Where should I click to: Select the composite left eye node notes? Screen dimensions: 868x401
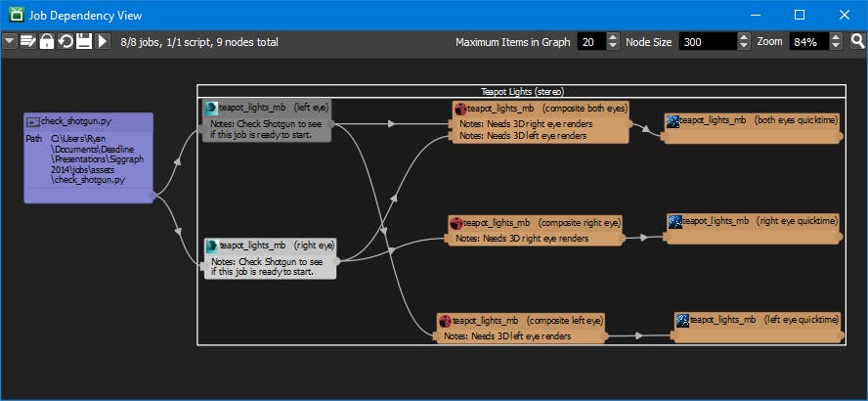[507, 335]
